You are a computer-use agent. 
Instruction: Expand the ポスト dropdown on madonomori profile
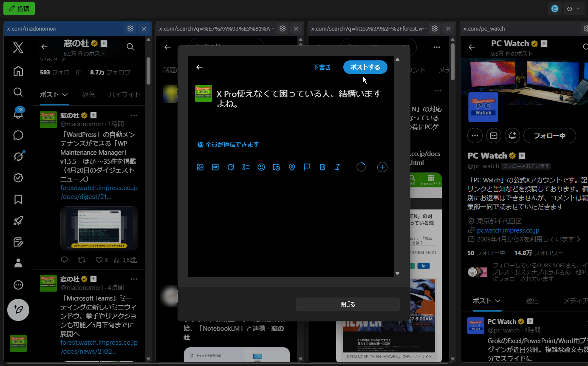[54, 94]
